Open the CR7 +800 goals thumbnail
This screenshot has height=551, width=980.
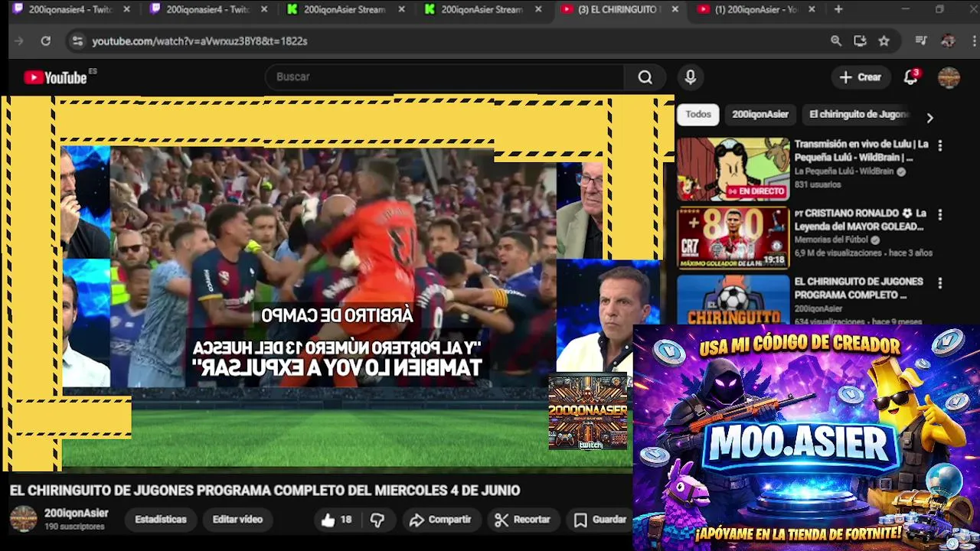[x=733, y=237]
